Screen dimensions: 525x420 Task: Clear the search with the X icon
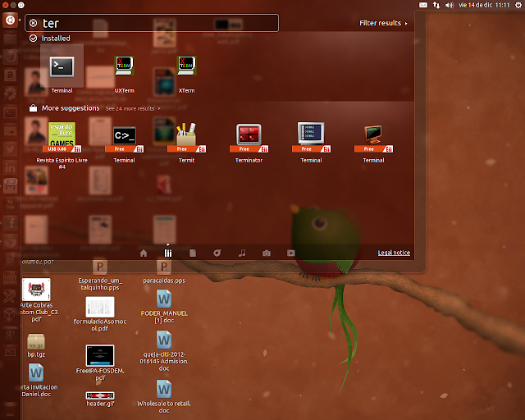pos(33,23)
